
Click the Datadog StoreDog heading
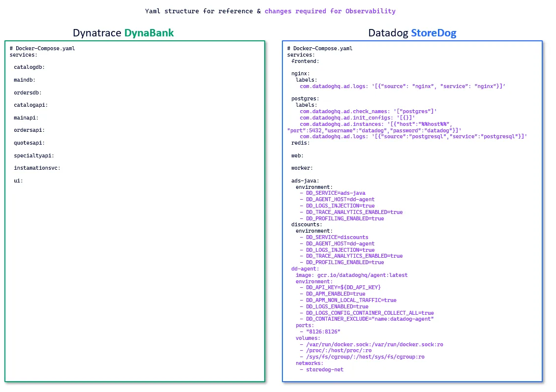(412, 33)
